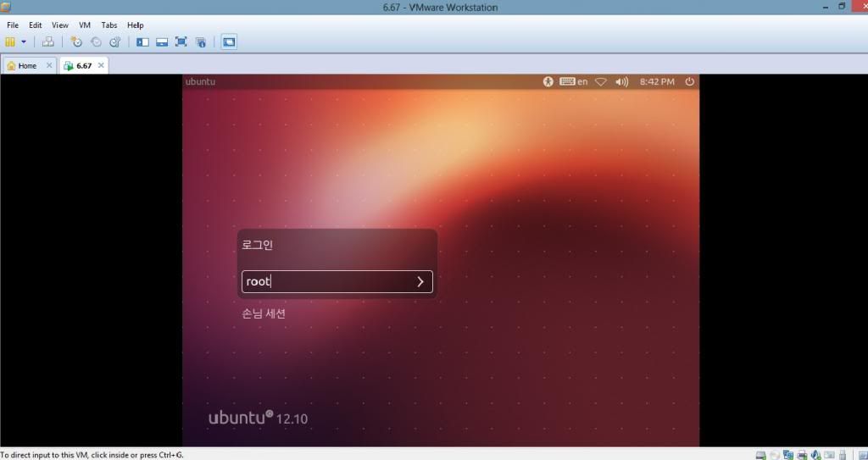
Task: Open the Edit menu
Action: [36, 25]
